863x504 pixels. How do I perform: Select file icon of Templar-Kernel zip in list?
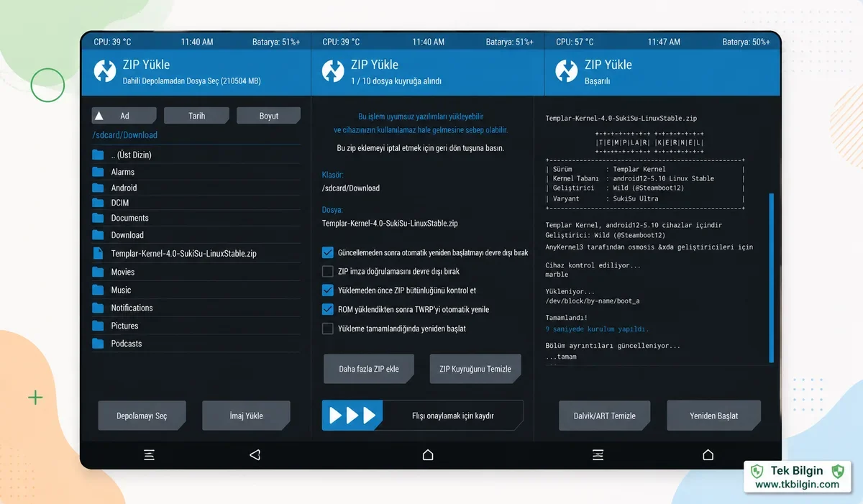point(98,253)
